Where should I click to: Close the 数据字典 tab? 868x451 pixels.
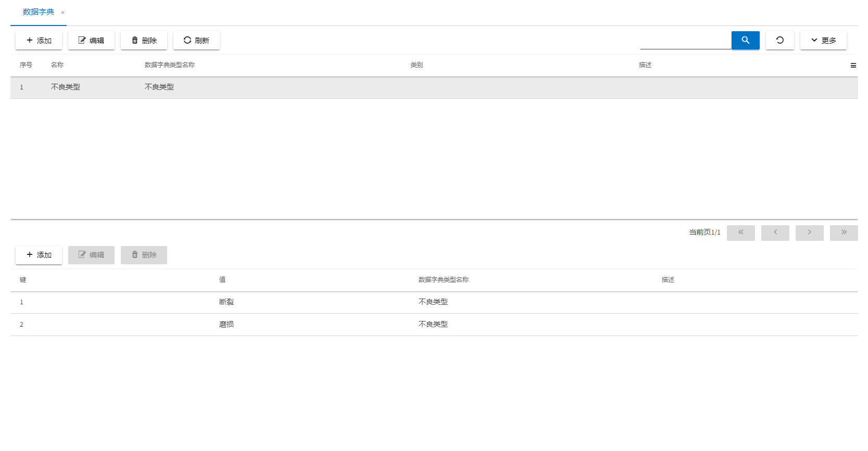point(63,12)
